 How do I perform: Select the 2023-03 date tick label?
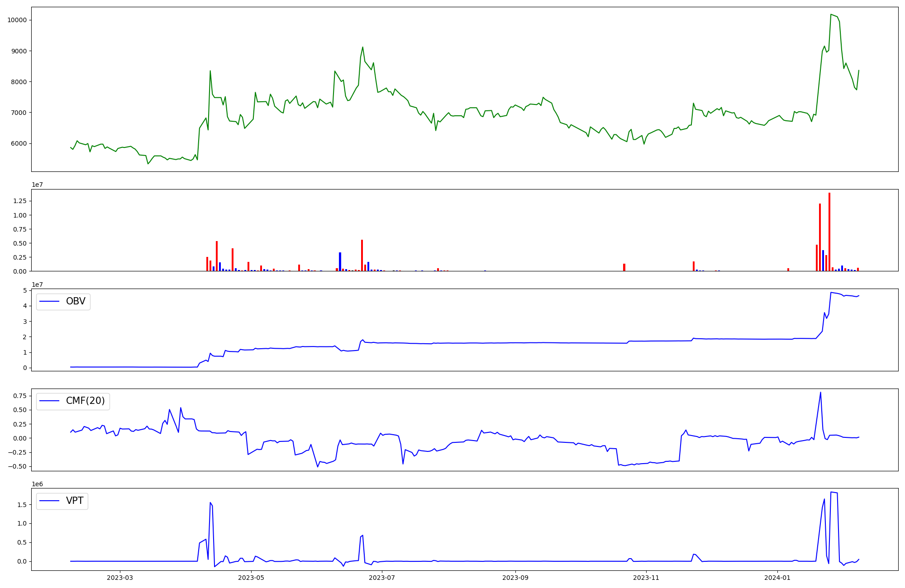[x=120, y=578]
